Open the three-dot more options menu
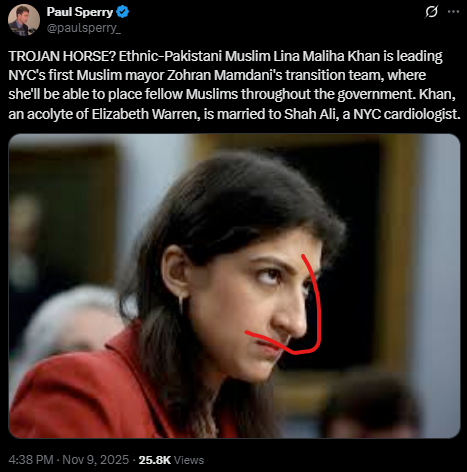467x472 pixels. click(x=453, y=12)
